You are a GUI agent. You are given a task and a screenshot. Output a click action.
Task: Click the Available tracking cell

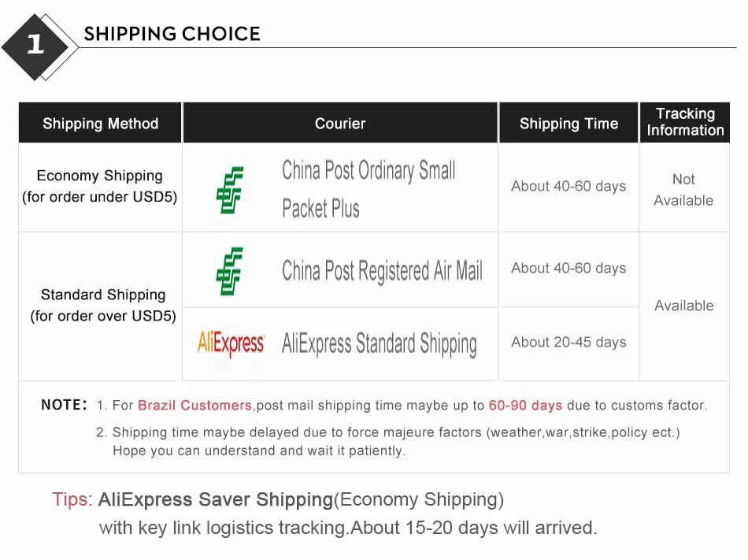pyautogui.click(x=684, y=306)
